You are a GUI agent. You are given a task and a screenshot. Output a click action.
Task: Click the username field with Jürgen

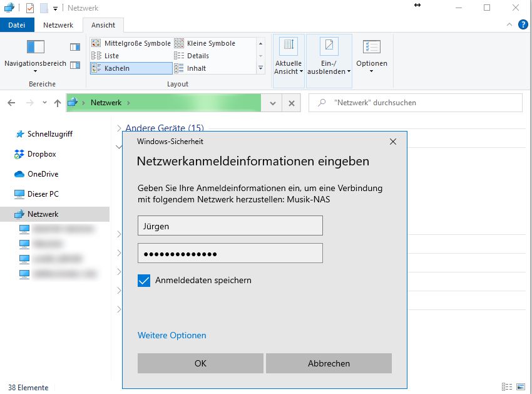230,226
